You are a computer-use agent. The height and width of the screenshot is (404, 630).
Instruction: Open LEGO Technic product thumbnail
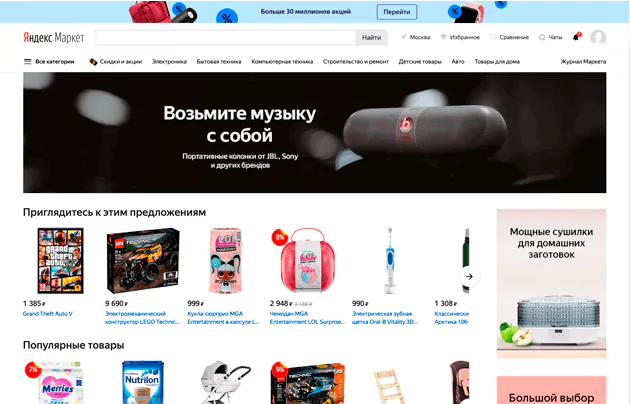click(143, 261)
